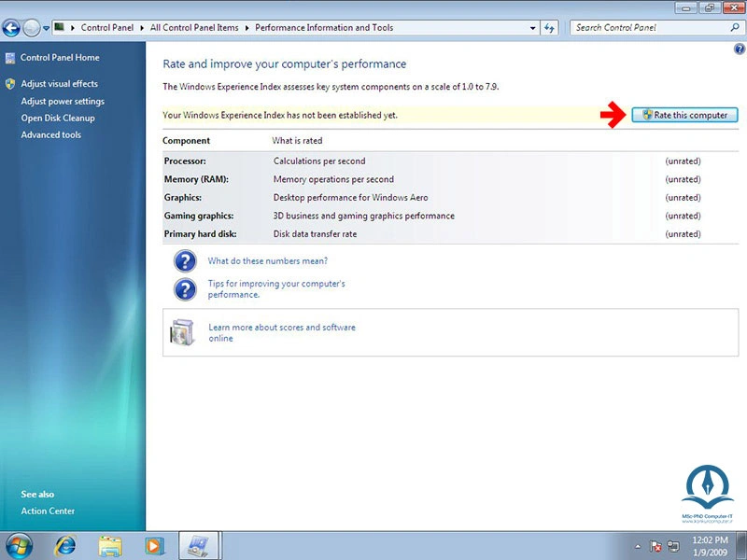Expand the arrow after All Control Panel Items
Image resolution: width=747 pixels, height=560 pixels.
click(247, 28)
